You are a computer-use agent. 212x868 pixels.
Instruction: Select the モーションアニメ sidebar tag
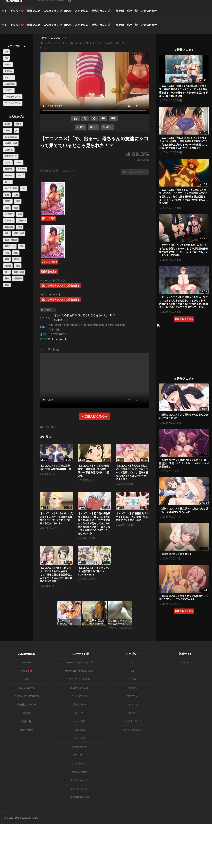click(x=13, y=103)
